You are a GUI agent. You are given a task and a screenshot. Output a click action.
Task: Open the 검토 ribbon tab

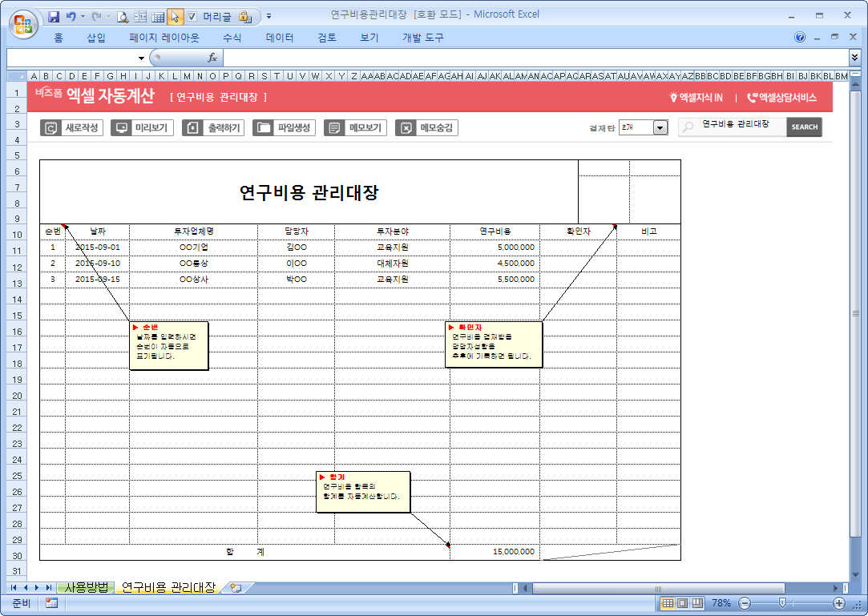tap(327, 38)
